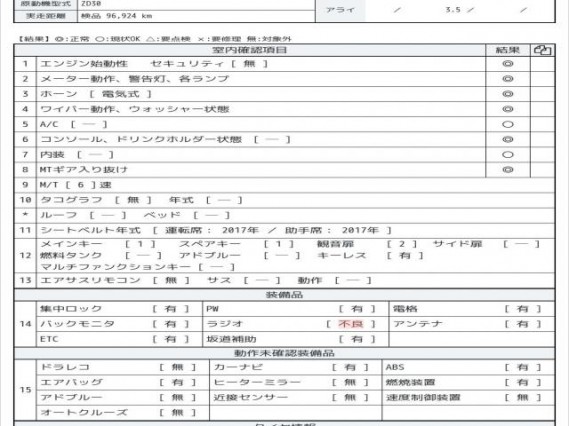
Task: Click the 有 value for キーレス
Action: [405, 255]
